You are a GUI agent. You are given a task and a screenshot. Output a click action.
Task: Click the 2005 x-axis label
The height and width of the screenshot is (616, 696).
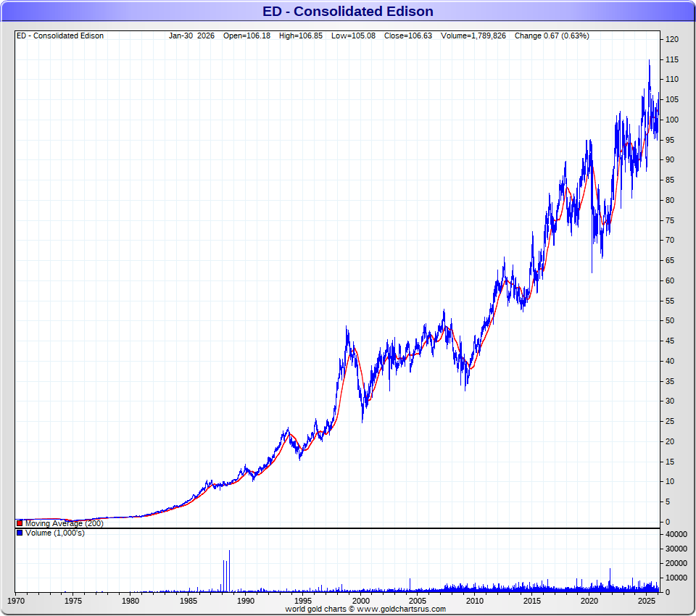click(418, 601)
